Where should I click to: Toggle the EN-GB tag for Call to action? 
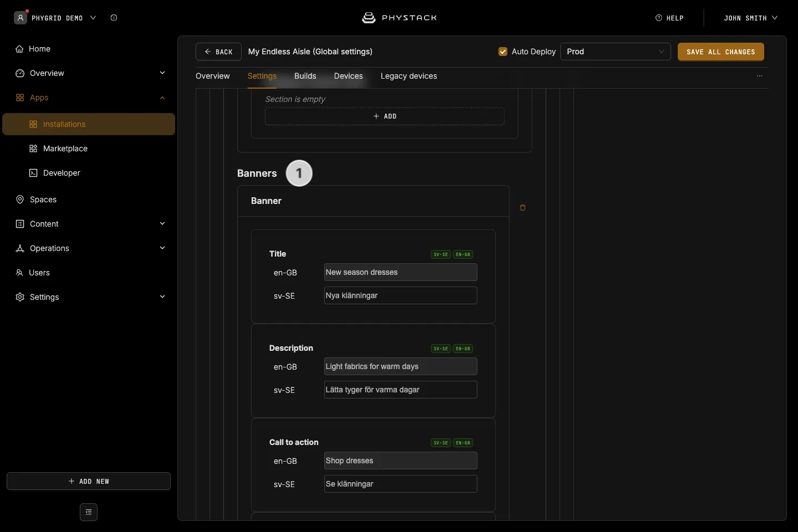463,443
